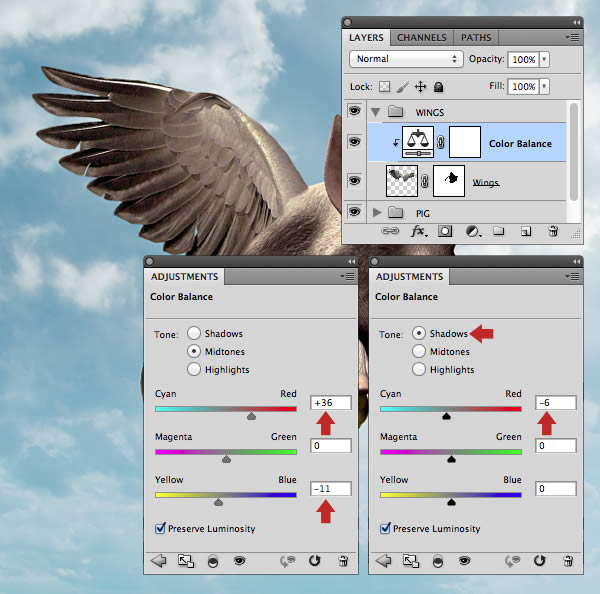Image resolution: width=600 pixels, height=594 pixels.
Task: Open the Layers panel options menu
Action: coord(572,37)
